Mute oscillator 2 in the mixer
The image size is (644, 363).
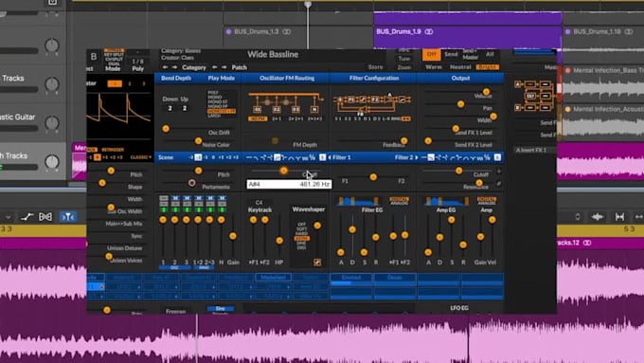(x=175, y=198)
